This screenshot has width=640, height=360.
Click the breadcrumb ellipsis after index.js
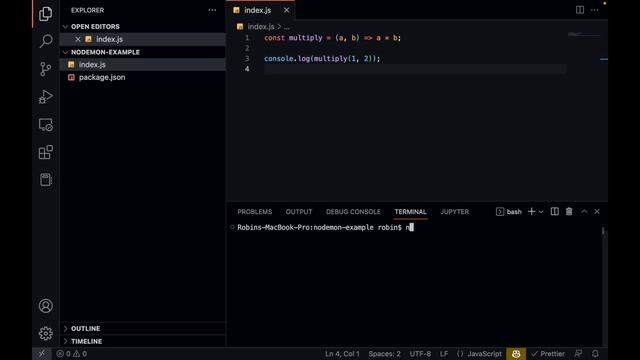pos(287,27)
